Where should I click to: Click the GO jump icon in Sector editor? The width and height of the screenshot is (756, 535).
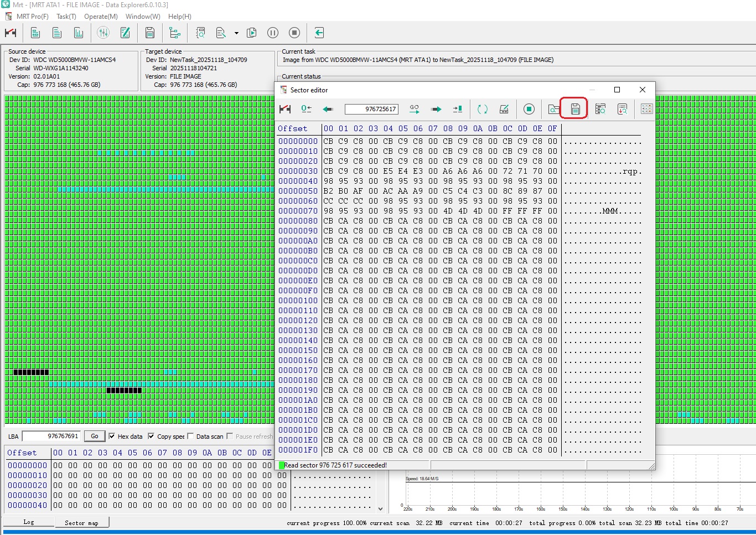tap(415, 109)
